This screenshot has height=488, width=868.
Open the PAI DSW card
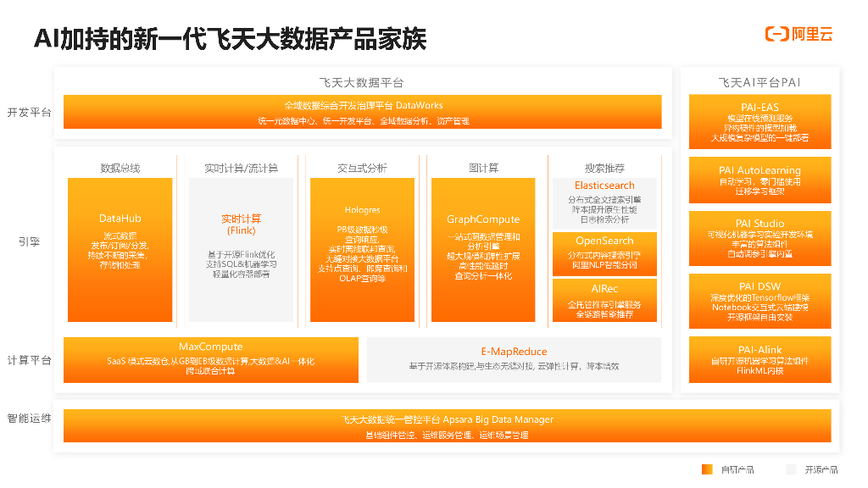point(760,301)
